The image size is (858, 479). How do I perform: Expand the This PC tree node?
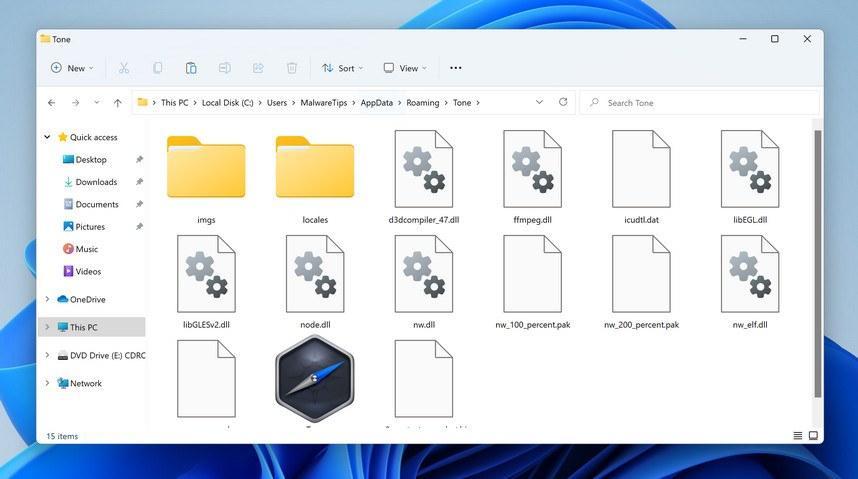[47, 327]
